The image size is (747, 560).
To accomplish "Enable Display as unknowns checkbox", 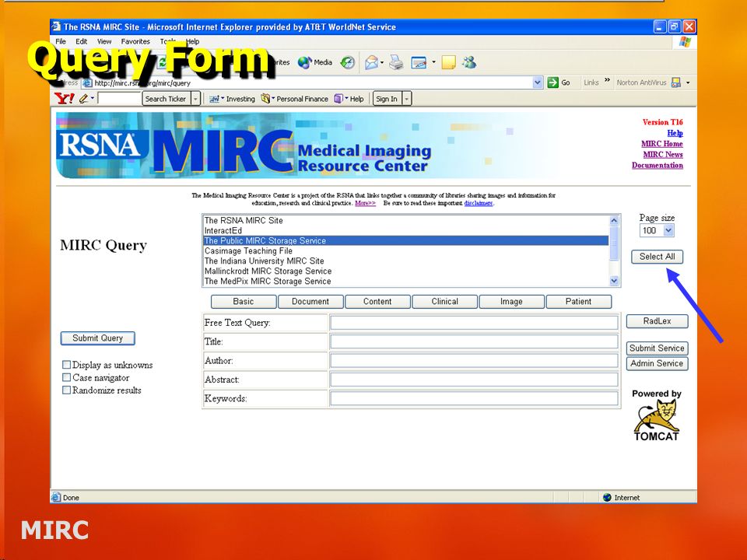I will coord(66,365).
